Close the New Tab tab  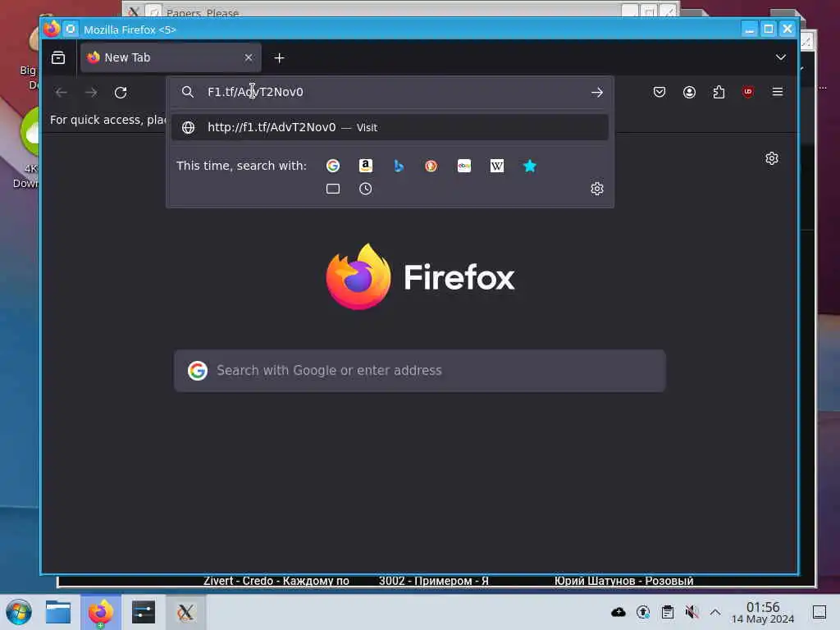click(x=249, y=57)
